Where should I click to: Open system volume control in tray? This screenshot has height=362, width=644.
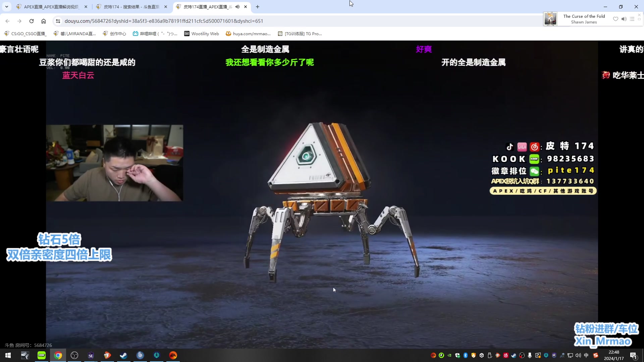tap(578, 355)
